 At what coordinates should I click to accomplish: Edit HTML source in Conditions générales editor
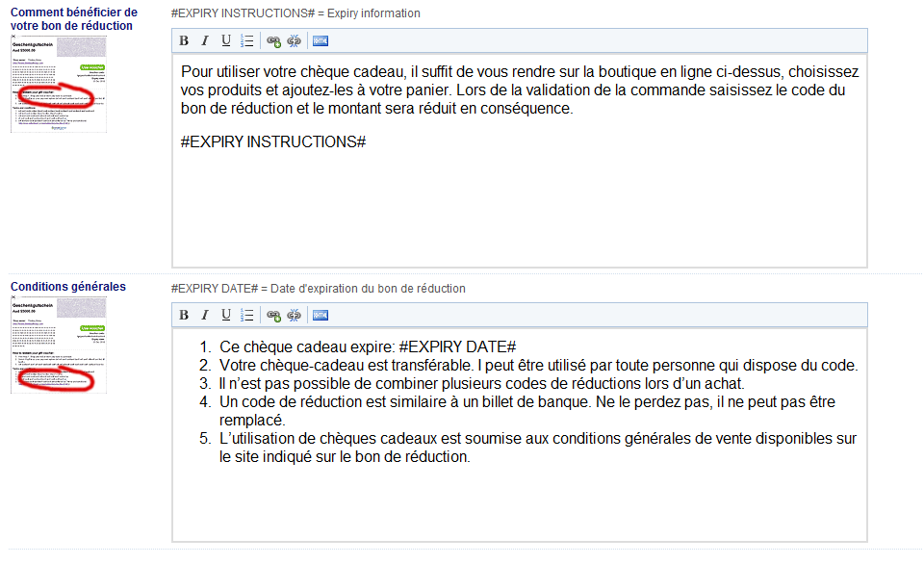321,315
